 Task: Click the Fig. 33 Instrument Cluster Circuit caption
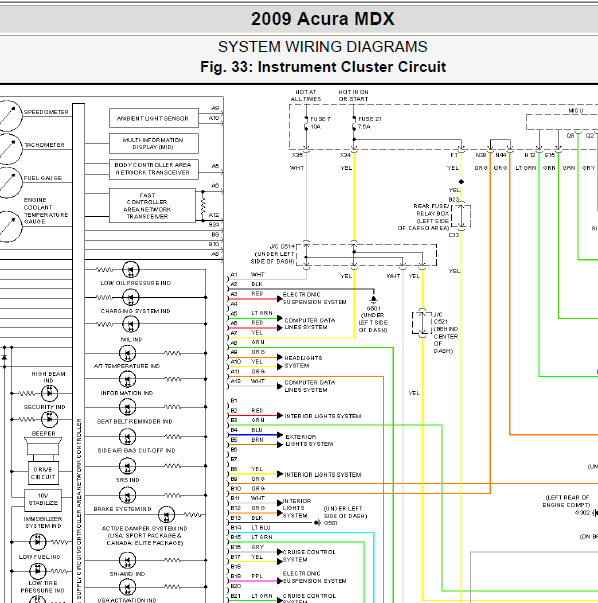pos(323,67)
